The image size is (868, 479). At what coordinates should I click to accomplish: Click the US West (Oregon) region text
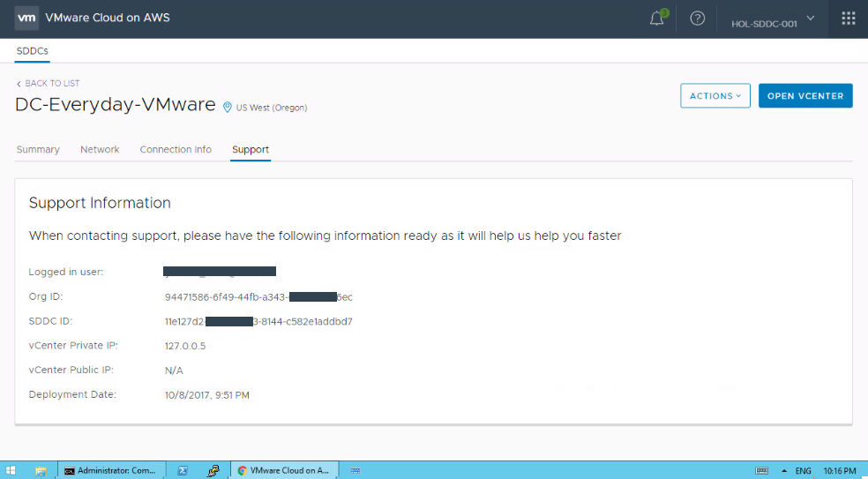(x=272, y=108)
